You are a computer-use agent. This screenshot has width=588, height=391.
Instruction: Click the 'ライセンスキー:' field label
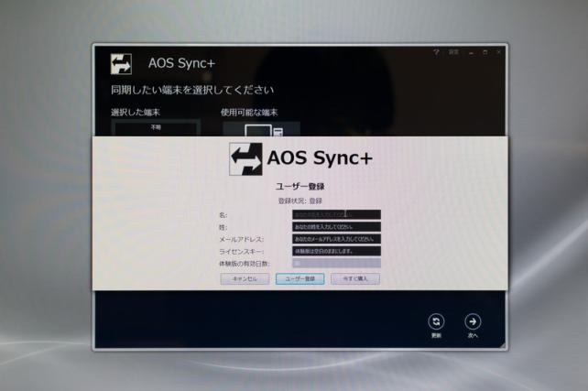pos(242,251)
